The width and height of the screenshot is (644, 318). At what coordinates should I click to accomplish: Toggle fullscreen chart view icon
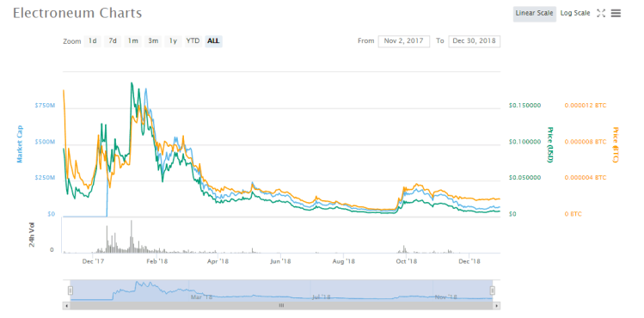click(601, 13)
